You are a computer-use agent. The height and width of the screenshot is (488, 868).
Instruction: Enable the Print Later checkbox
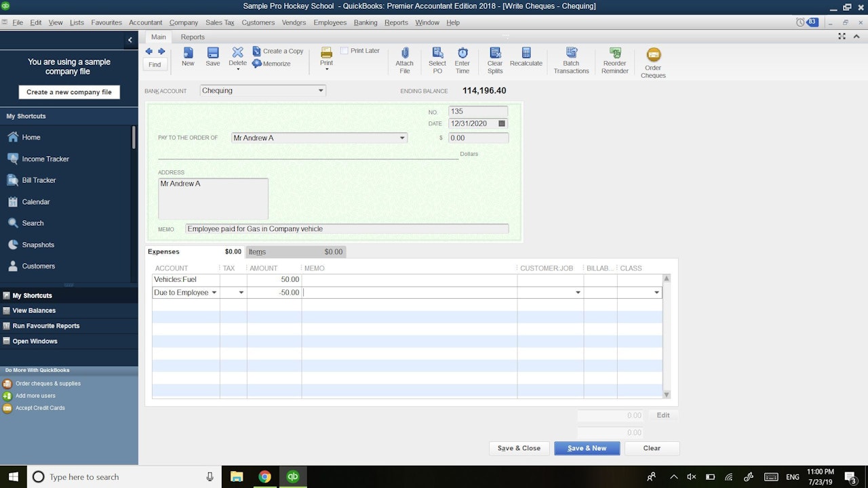point(344,51)
